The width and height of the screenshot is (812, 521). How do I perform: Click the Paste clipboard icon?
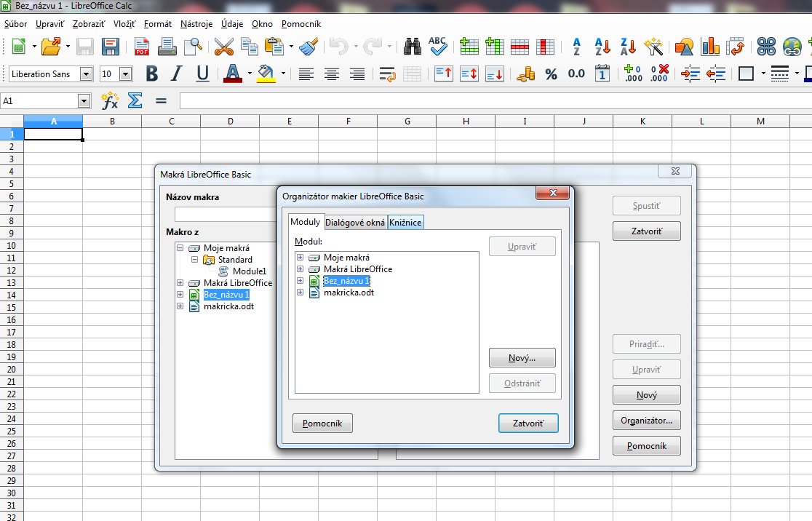(x=274, y=47)
